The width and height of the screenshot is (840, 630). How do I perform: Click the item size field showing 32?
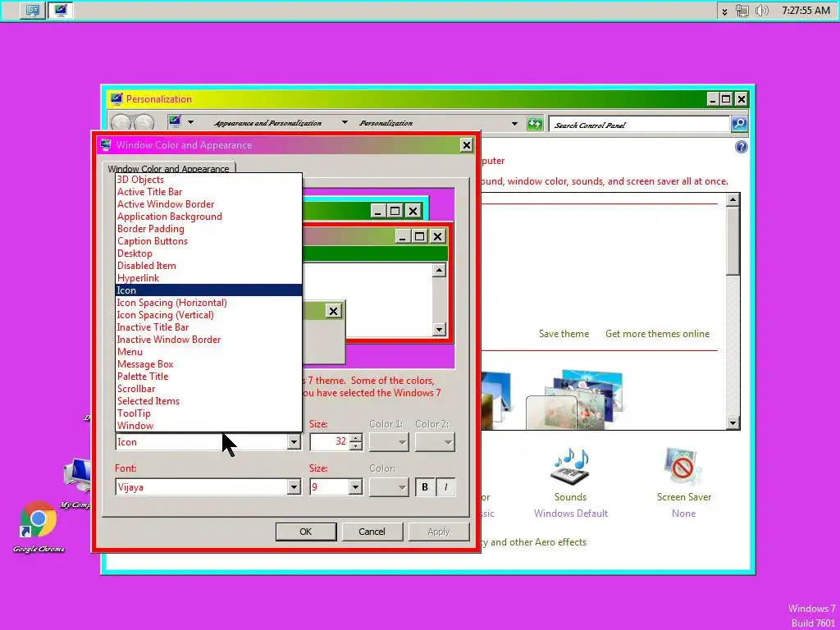(330, 442)
